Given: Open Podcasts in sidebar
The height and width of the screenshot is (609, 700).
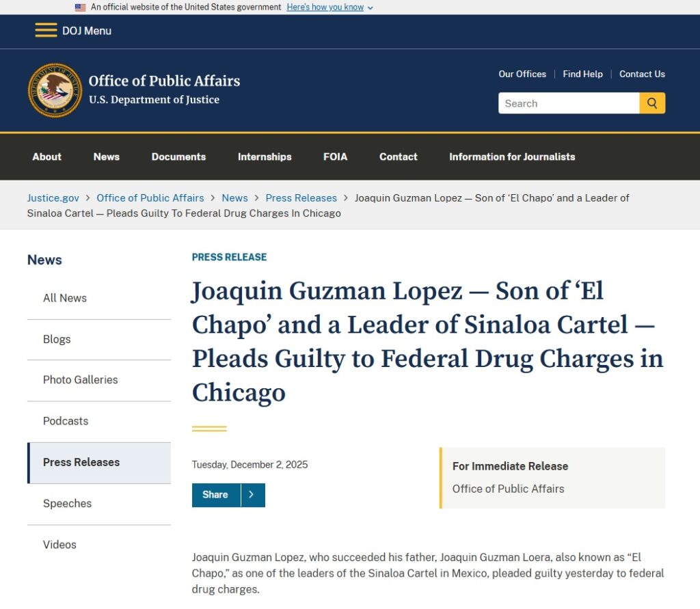Looking at the screenshot, I should pyautogui.click(x=98, y=421).
